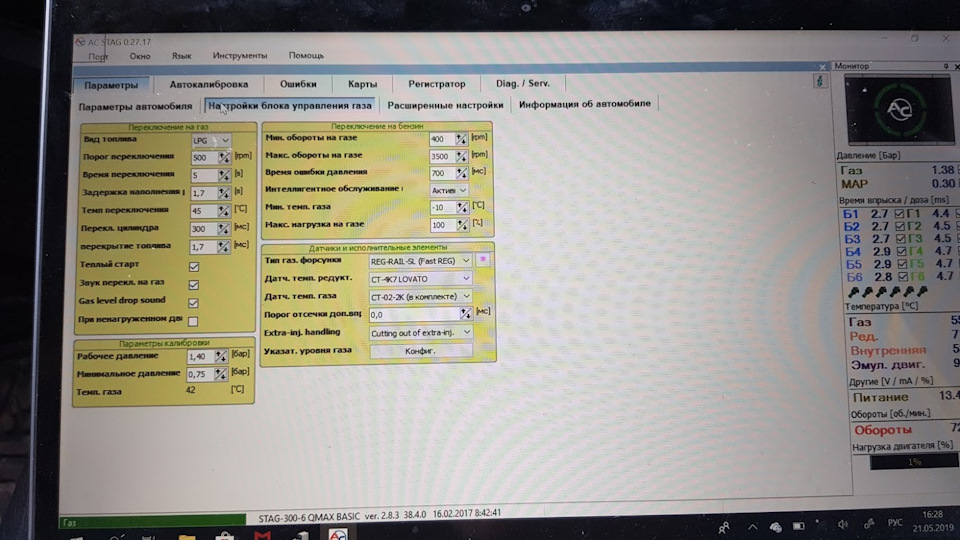Viewport: 960px width, 540px height.
Task: Adjust the Мин. темп. газа spinner
Action: [462, 208]
